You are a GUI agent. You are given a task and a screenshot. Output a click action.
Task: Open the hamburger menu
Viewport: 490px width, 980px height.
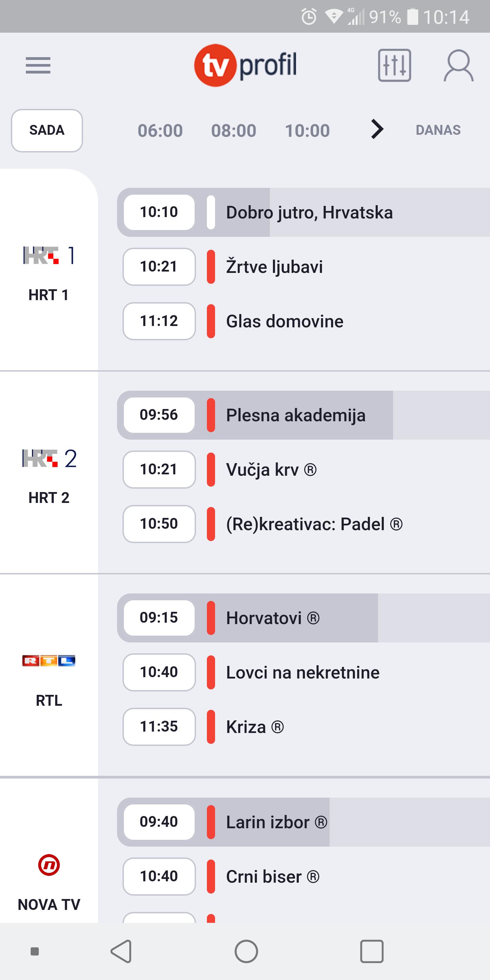point(38,65)
